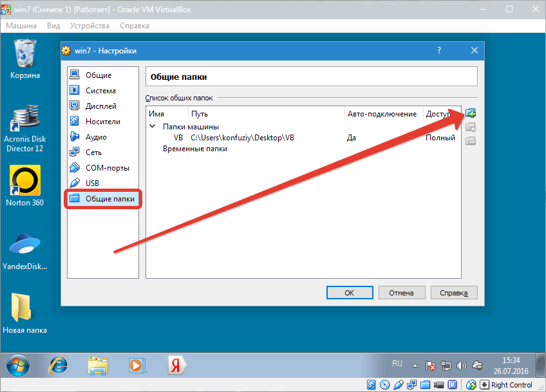Image resolution: width=546 pixels, height=392 pixels.
Task: Click the network adapters status icon
Action: pos(411,385)
